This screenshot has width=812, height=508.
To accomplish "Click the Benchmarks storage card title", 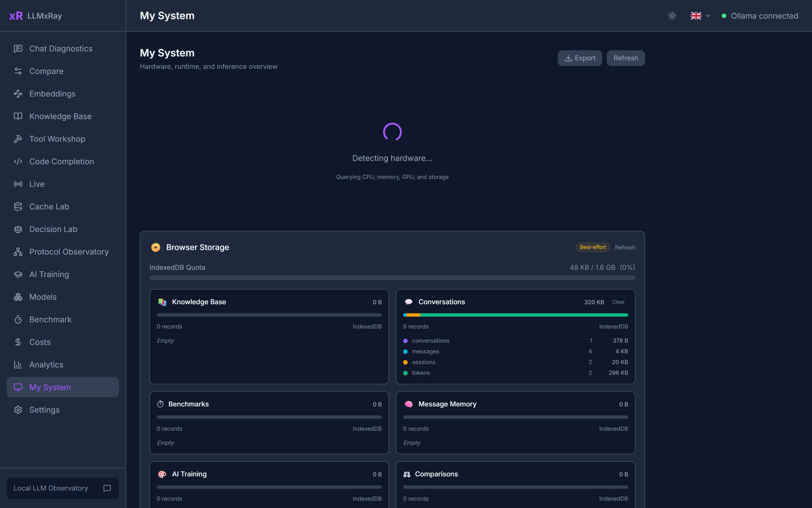I will point(189,404).
